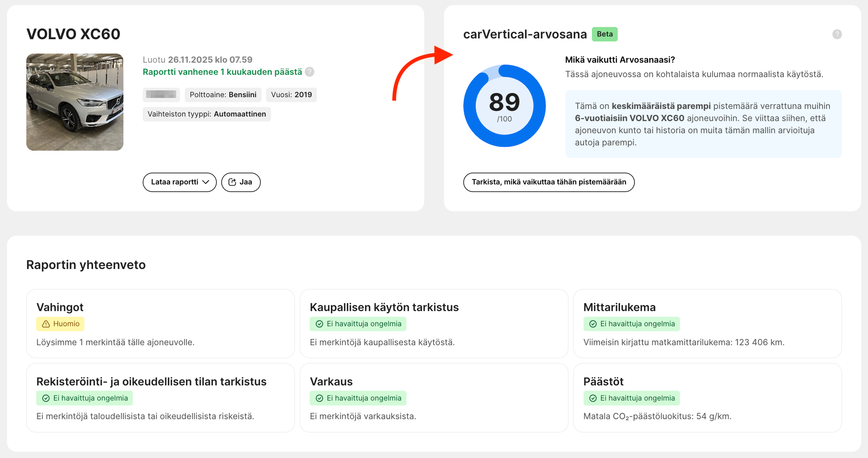Click the Vuosi: 2019 tag
868x458 pixels.
click(x=291, y=95)
